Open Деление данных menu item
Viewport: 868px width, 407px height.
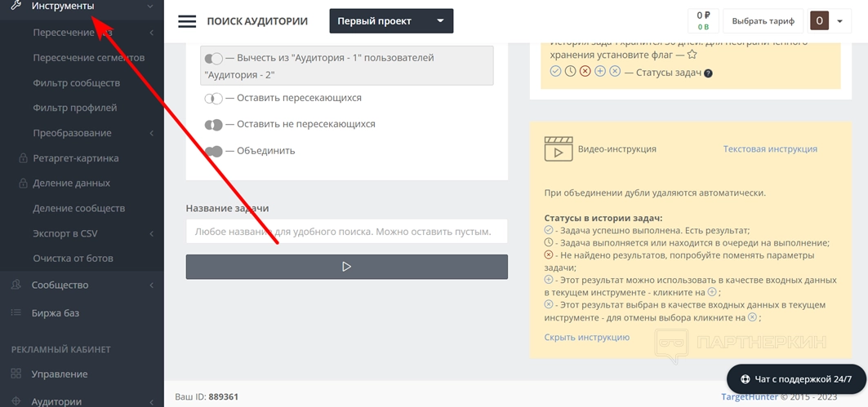71,183
